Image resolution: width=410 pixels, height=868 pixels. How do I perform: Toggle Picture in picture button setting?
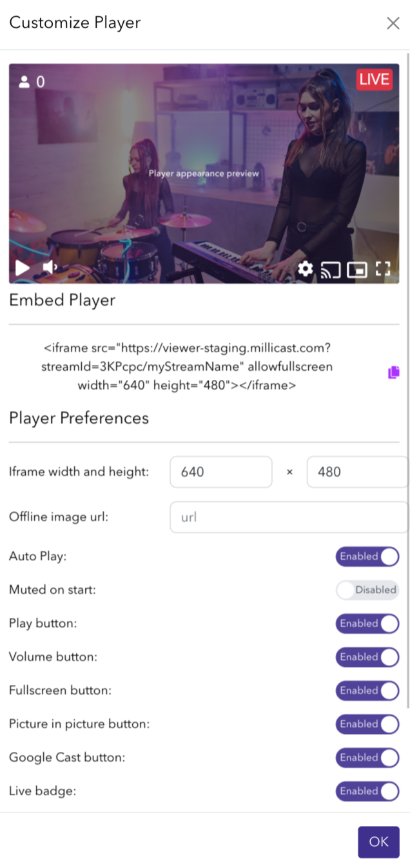point(367,724)
